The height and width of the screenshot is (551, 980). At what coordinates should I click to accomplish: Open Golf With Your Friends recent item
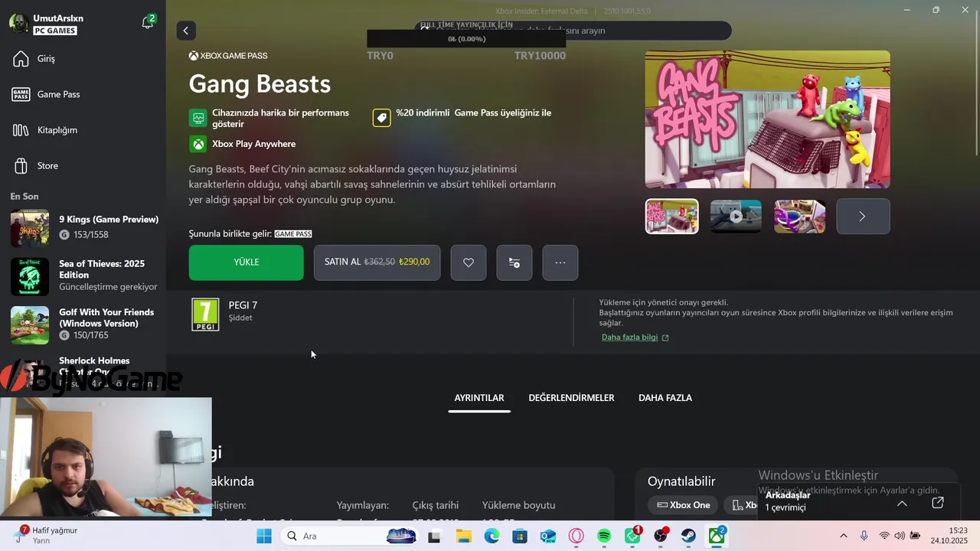coord(84,324)
